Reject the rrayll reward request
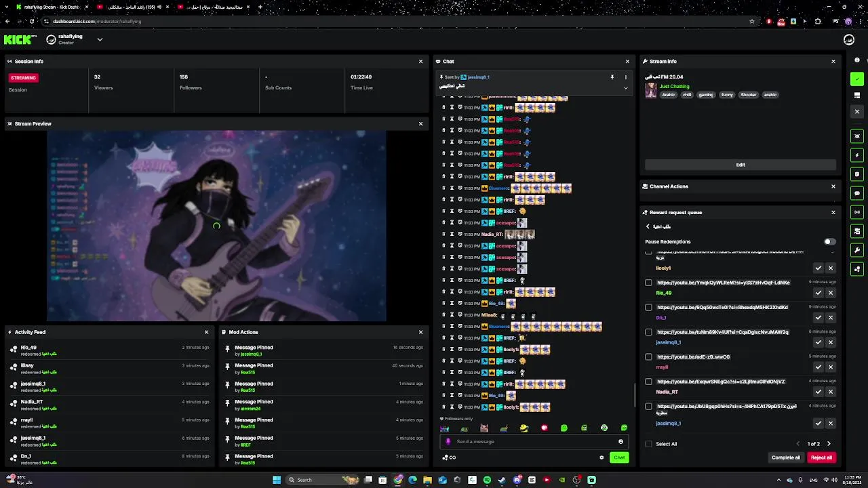The height and width of the screenshot is (488, 868). (831, 367)
